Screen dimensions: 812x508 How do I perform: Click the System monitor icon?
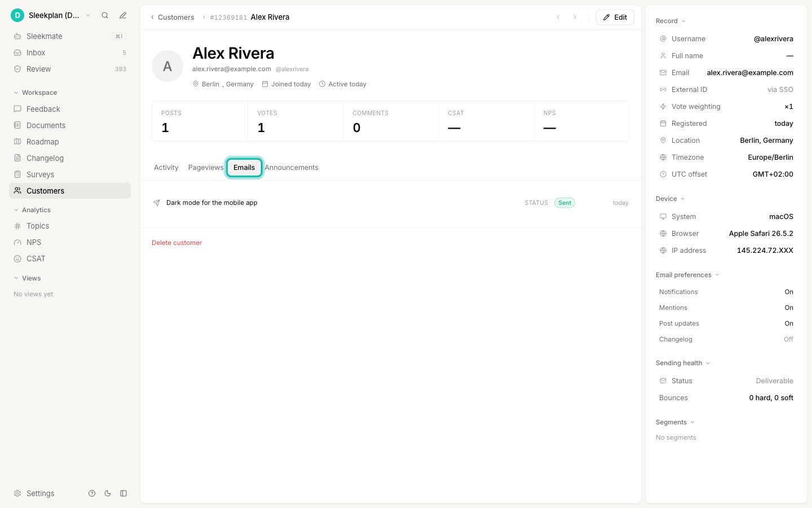click(663, 217)
